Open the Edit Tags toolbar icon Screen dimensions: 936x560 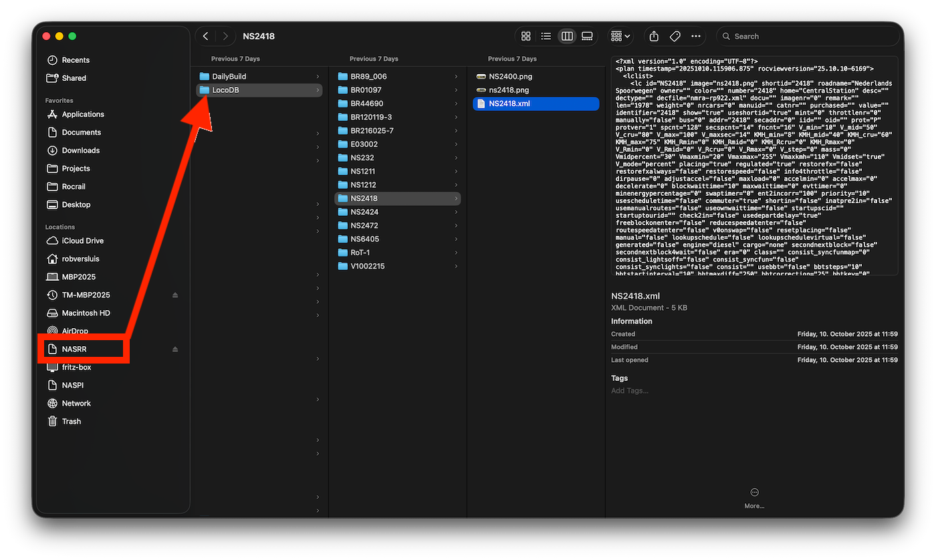[675, 36]
